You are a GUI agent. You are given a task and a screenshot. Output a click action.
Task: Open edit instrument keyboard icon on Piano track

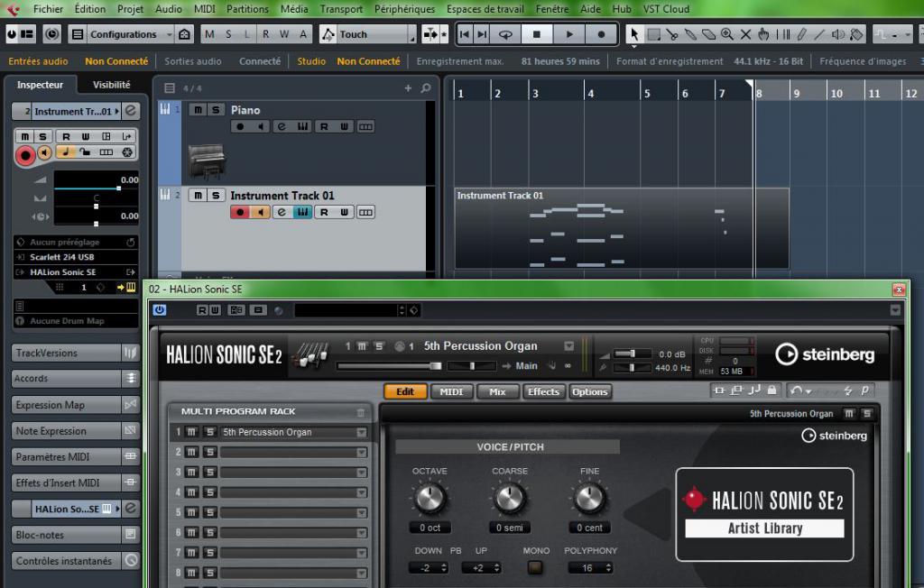coord(302,126)
